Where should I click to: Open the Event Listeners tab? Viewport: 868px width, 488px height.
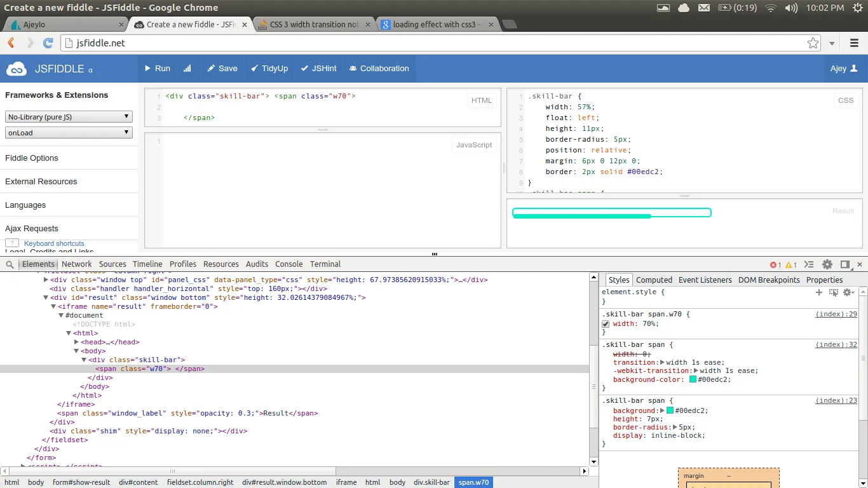(x=705, y=280)
